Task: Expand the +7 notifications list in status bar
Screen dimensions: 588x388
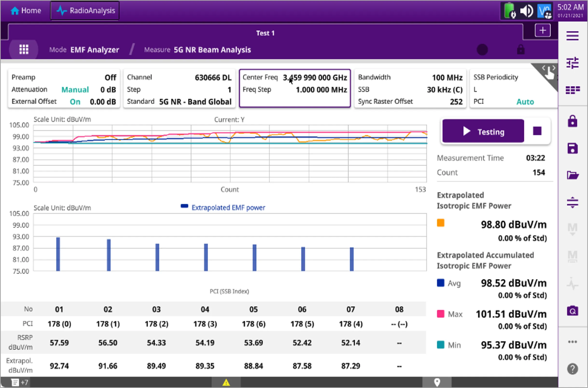Action: click(20, 382)
